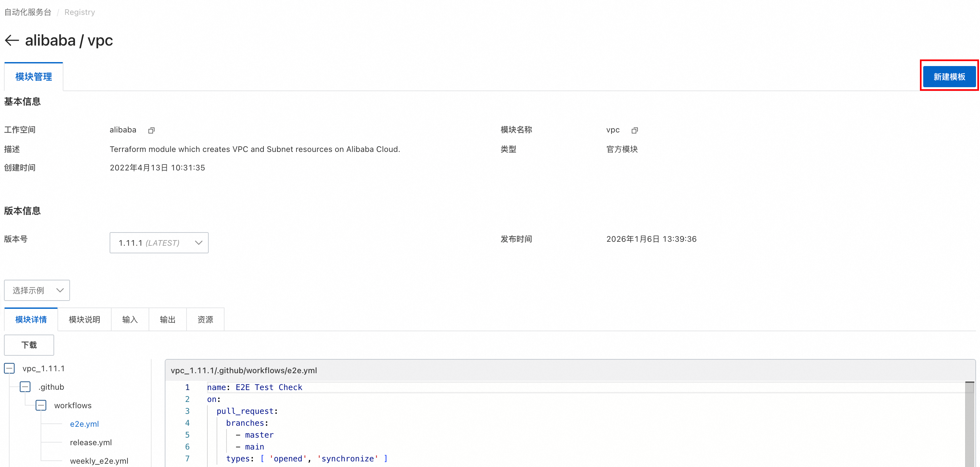The width and height of the screenshot is (980, 467).
Task: Open the 模块说明 tab
Action: pyautogui.click(x=85, y=320)
